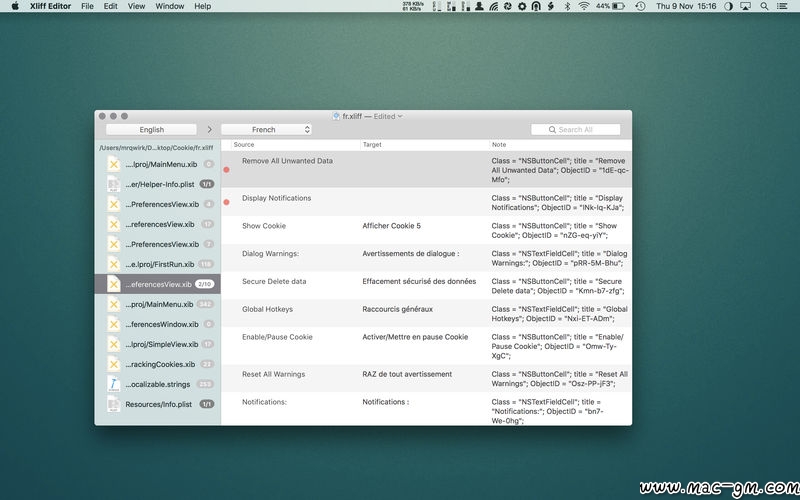
Task: Click the 2/10 badge on selected file row
Action: [205, 284]
